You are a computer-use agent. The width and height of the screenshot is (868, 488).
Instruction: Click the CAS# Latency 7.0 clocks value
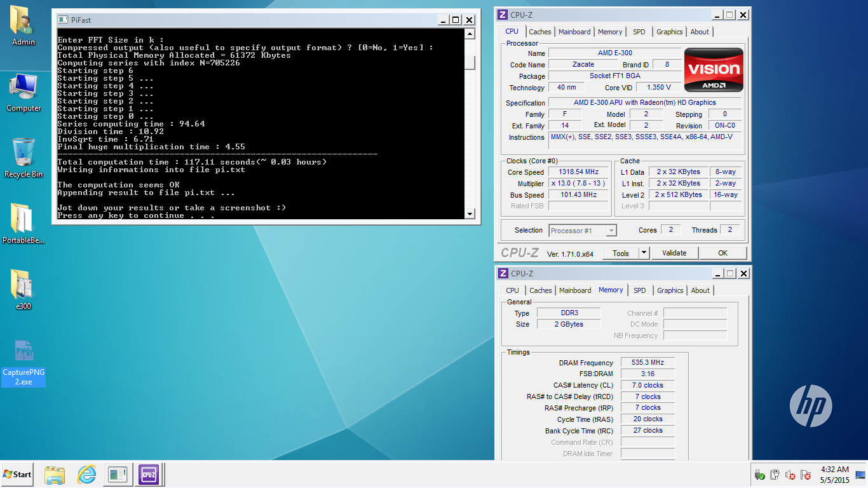point(648,385)
